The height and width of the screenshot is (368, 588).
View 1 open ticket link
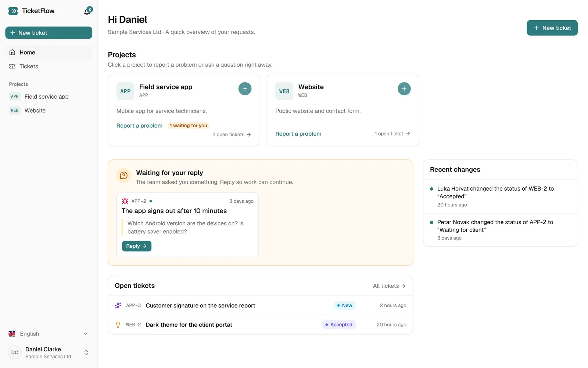click(x=392, y=134)
